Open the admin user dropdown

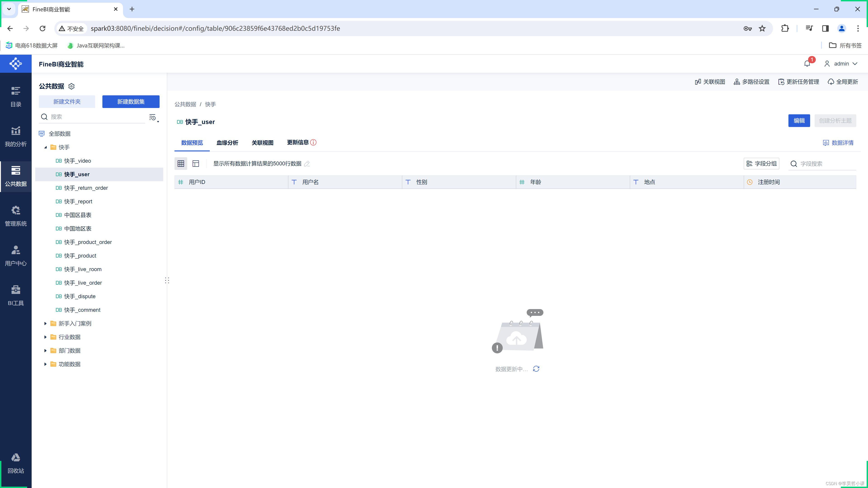click(x=841, y=64)
